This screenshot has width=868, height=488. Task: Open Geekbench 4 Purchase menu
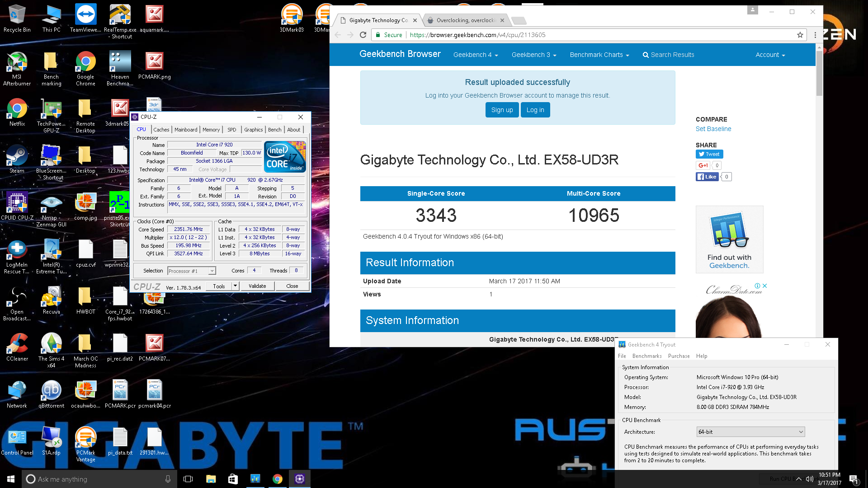click(x=679, y=356)
